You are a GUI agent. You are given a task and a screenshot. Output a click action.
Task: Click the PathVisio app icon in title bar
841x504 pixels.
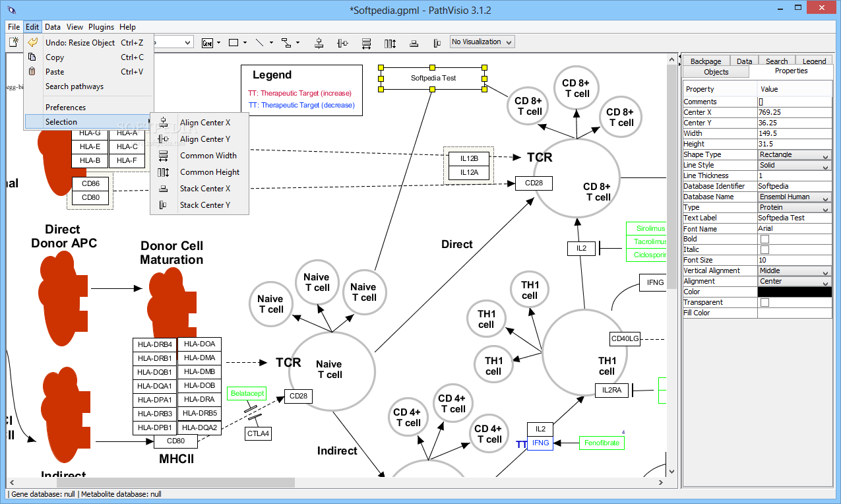(x=11, y=10)
